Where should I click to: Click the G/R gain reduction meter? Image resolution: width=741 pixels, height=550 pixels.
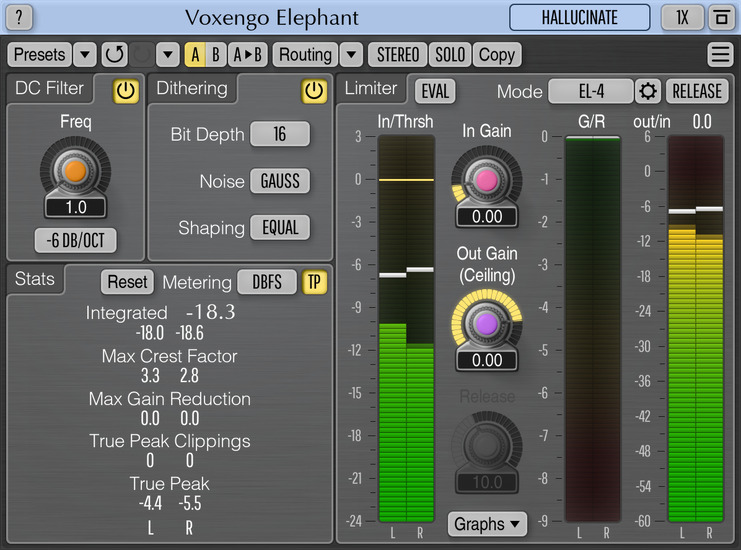point(593,329)
